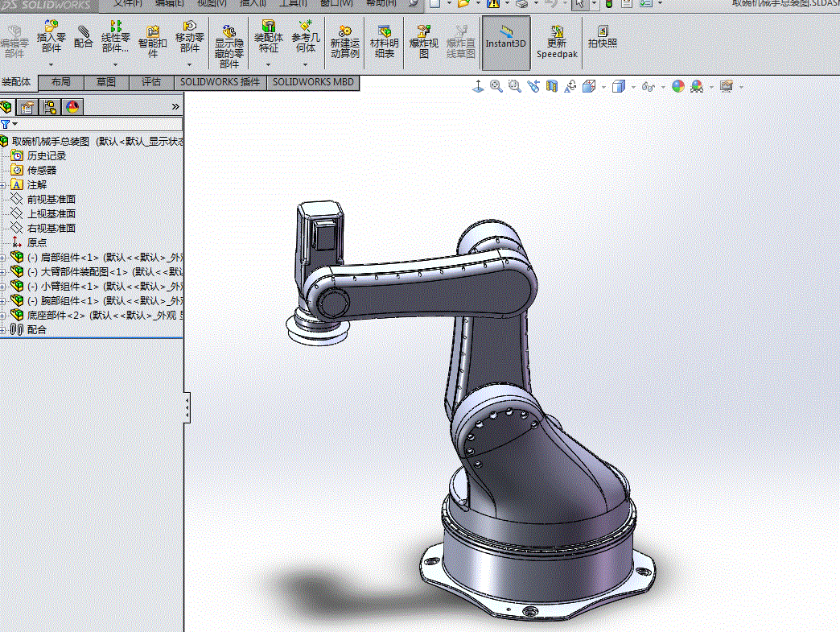Switch to PropertyManager panel tab
This screenshot has height=632, width=840.
pos(27,107)
